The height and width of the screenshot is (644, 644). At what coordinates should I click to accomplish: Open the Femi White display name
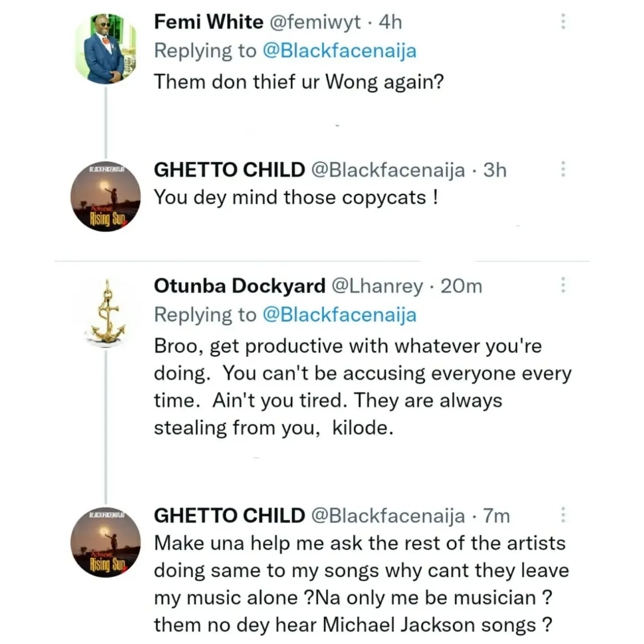(x=208, y=22)
